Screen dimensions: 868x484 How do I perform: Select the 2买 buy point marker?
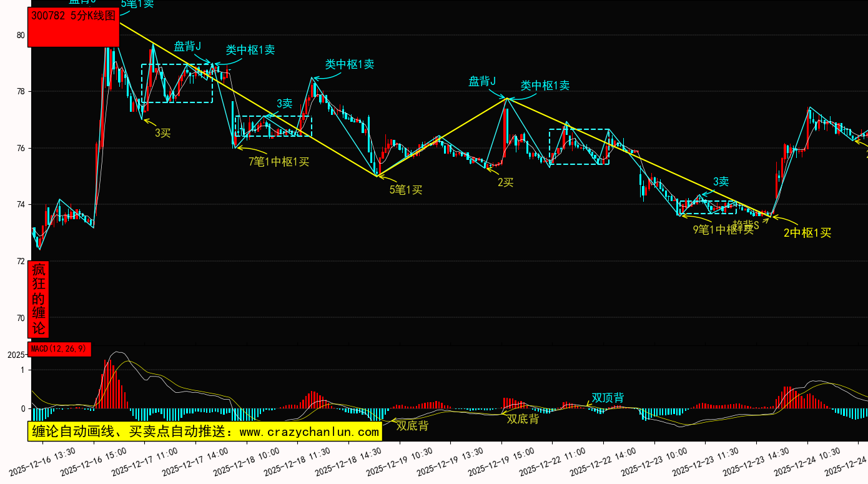click(x=505, y=182)
